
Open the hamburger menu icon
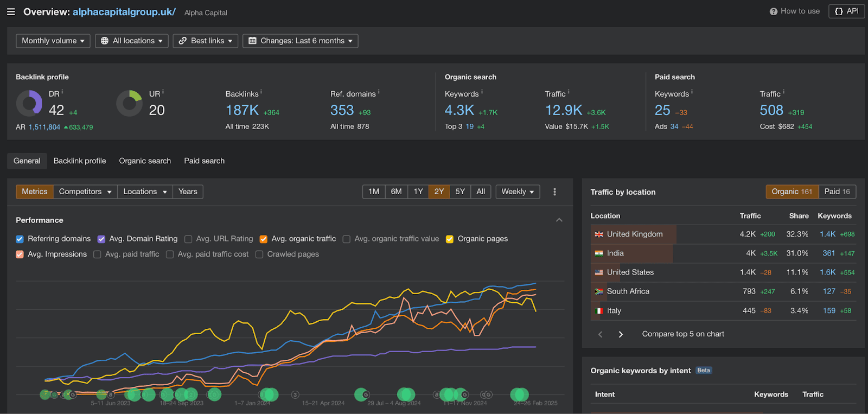[11, 11]
